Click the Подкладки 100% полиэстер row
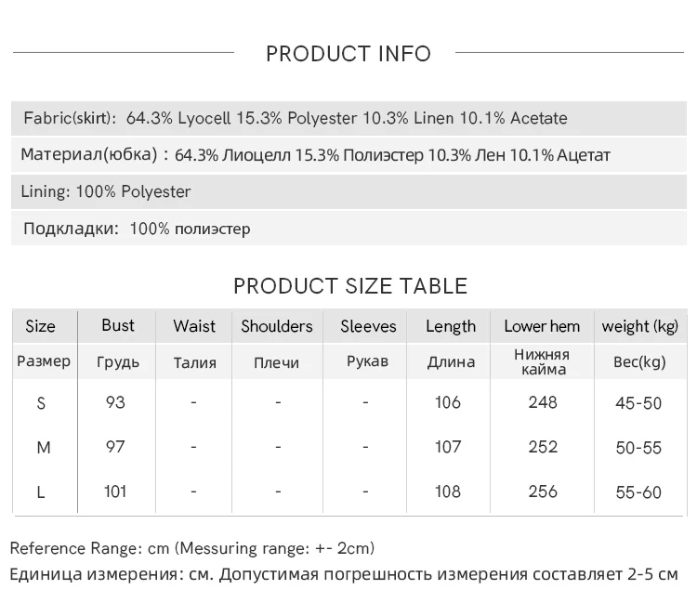Screen dimensions: 697x616 (x=137, y=229)
